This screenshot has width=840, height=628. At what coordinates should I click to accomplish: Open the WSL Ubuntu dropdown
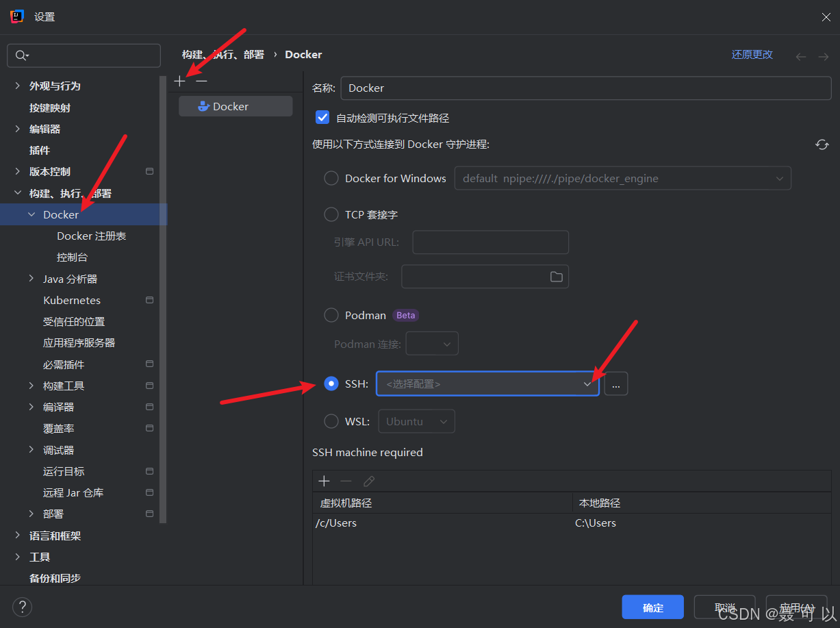416,421
